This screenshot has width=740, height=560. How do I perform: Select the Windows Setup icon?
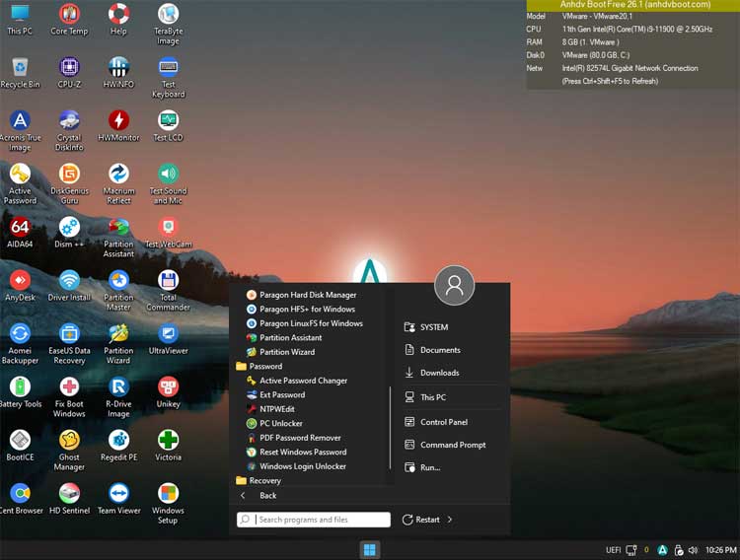(168, 504)
